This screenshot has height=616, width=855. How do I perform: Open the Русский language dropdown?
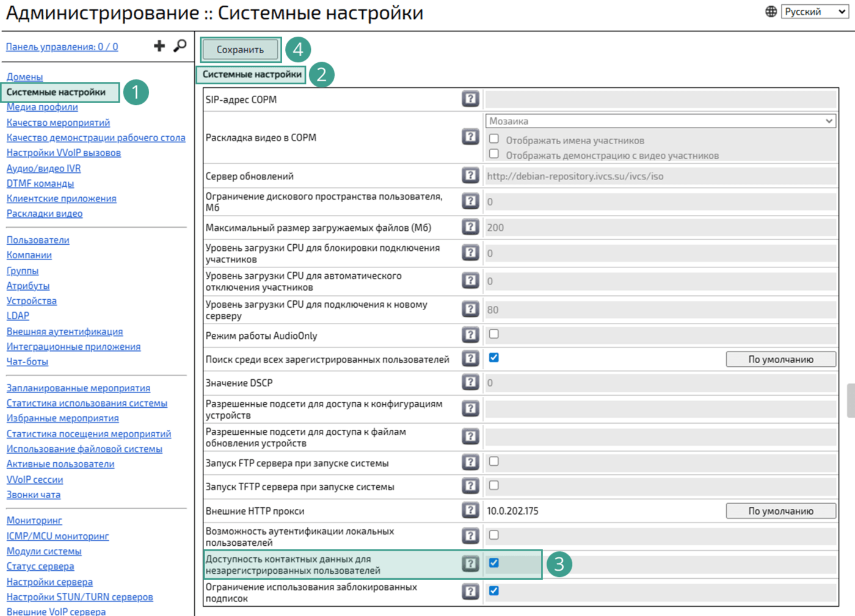tap(815, 12)
